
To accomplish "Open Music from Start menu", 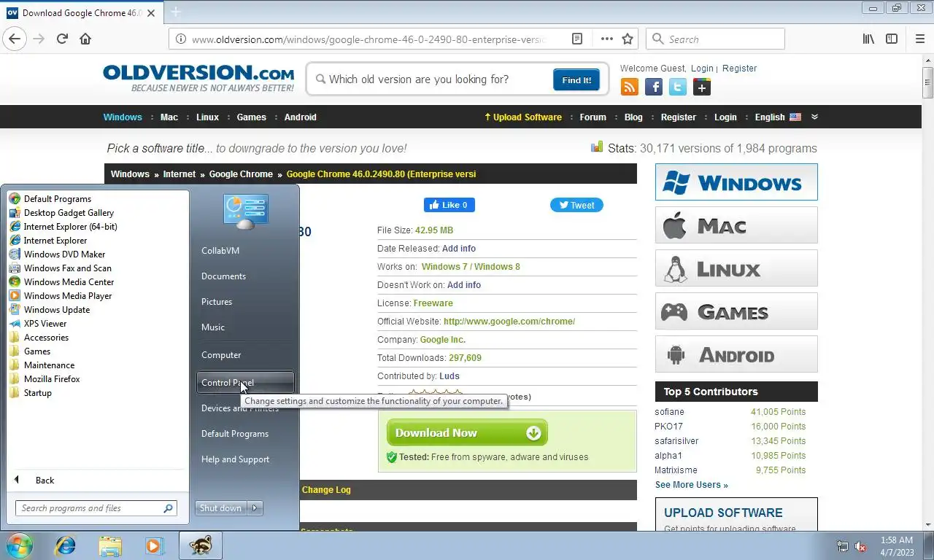I will click(x=213, y=327).
